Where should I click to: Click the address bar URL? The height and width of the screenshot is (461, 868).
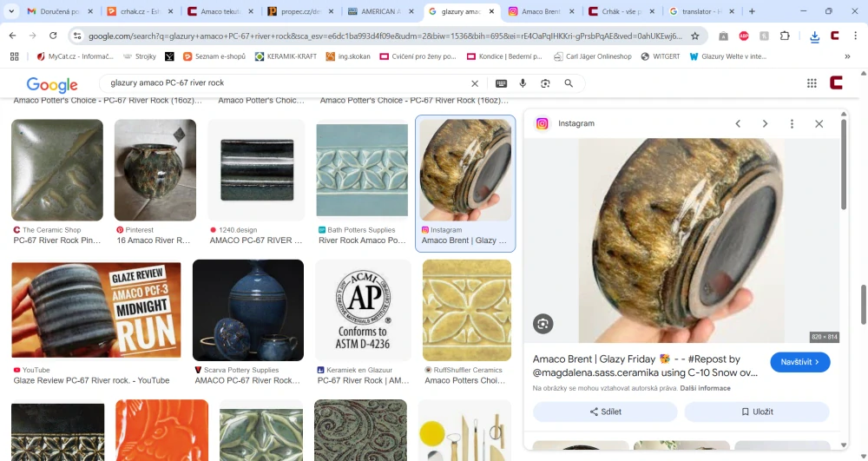385,36
